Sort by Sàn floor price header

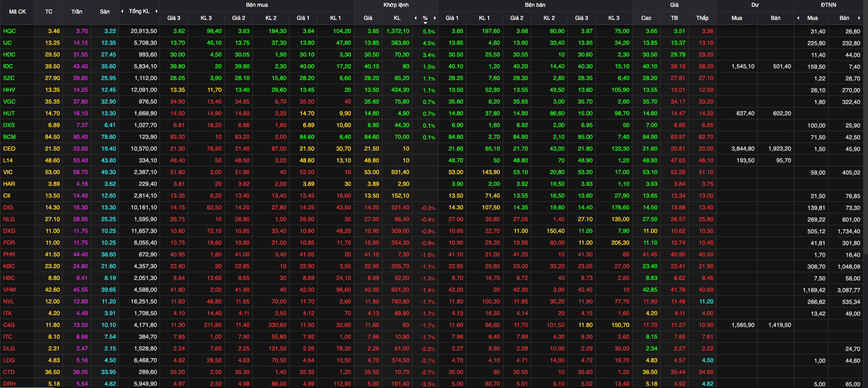point(105,12)
